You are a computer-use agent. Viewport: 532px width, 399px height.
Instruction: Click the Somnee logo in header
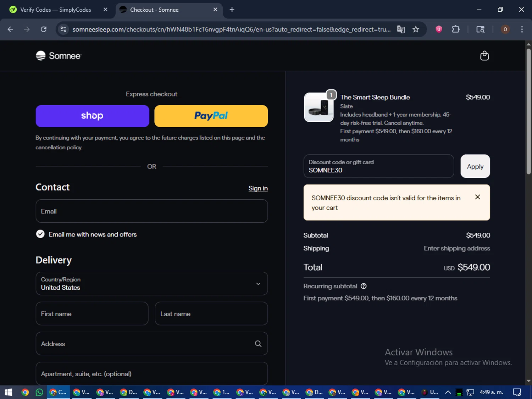[59, 56]
